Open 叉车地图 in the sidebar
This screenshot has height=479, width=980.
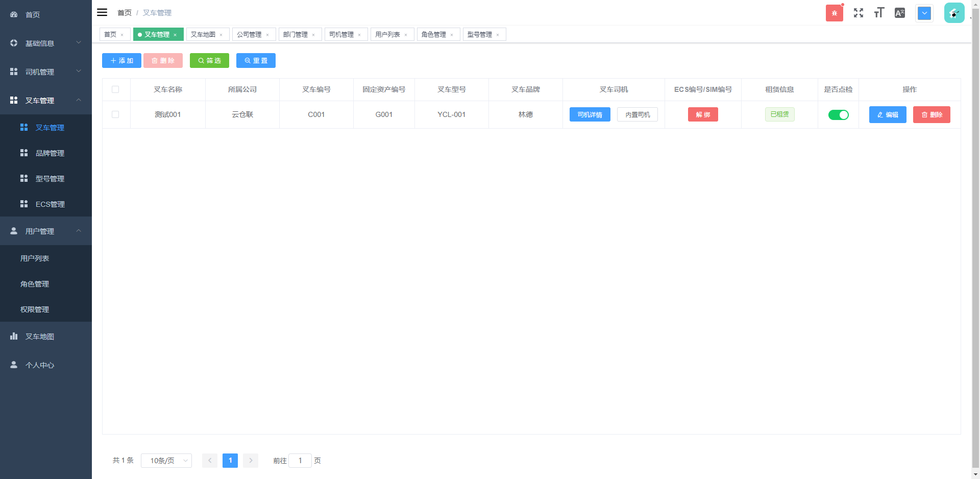pyautogui.click(x=40, y=337)
